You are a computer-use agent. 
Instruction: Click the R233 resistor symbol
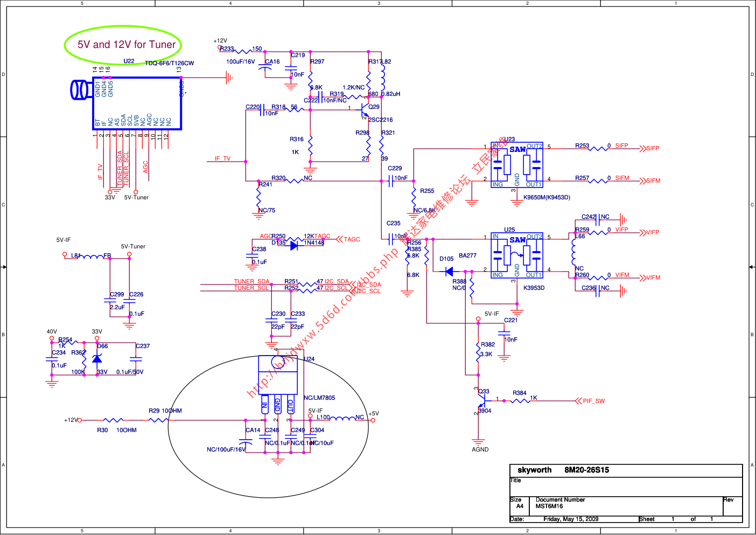(x=242, y=52)
